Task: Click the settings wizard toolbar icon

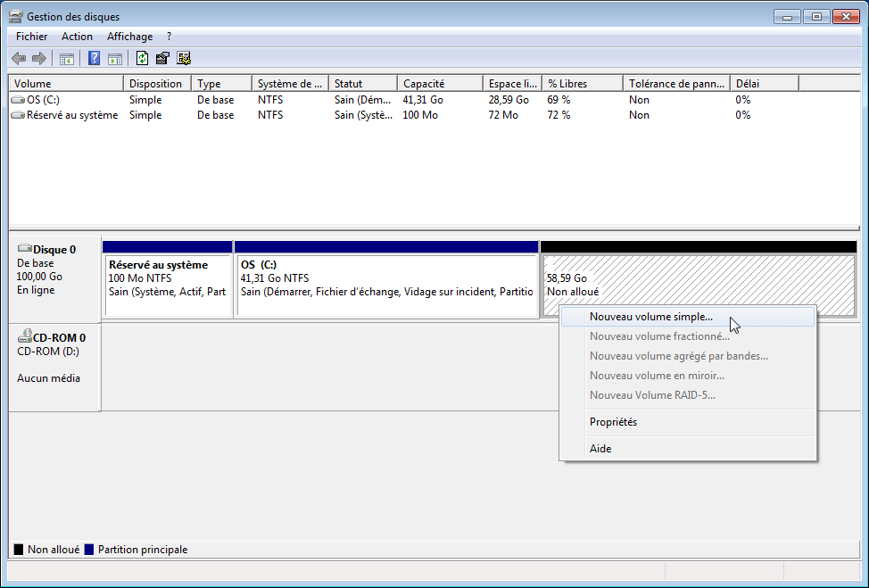Action: click(184, 58)
